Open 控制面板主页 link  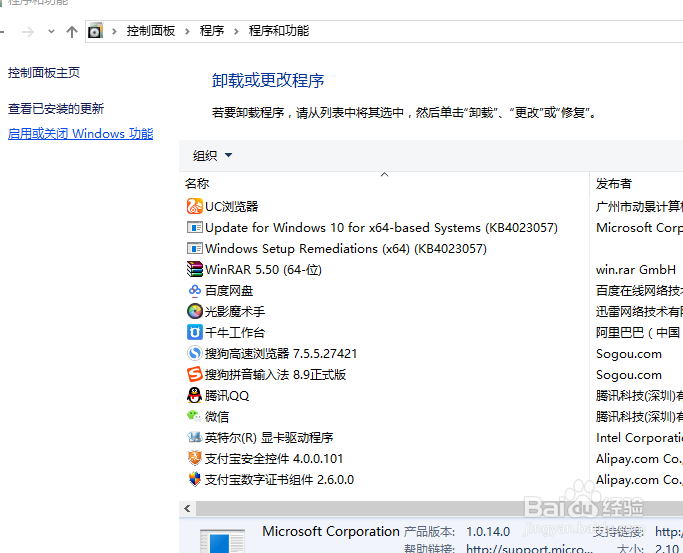tap(44, 73)
